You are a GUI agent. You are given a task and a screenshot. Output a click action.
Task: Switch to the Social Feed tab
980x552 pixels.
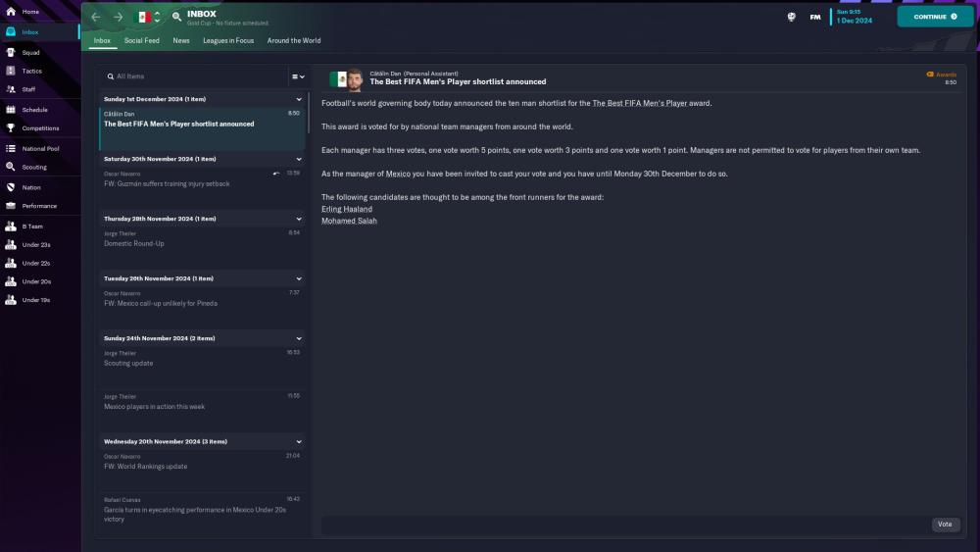pyautogui.click(x=141, y=40)
